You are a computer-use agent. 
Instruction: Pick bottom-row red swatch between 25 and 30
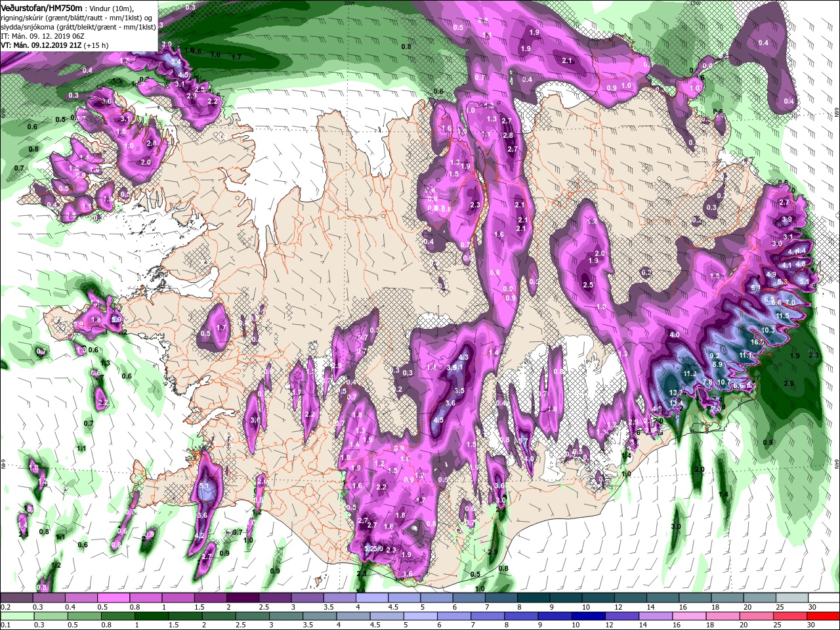790,616
